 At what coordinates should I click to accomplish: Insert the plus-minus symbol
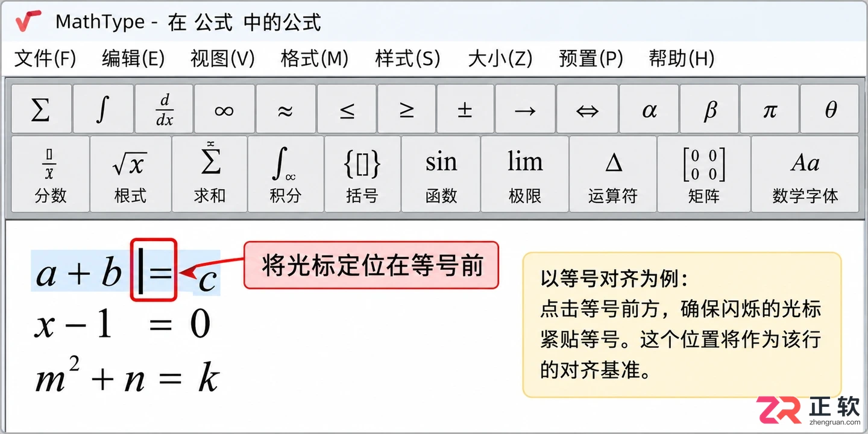point(465,109)
